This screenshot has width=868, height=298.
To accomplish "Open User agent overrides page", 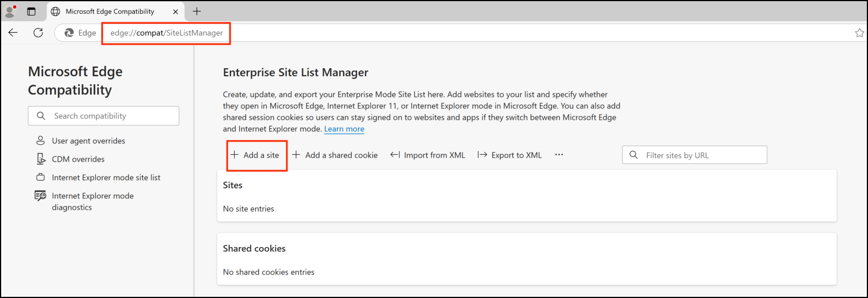I will click(88, 141).
